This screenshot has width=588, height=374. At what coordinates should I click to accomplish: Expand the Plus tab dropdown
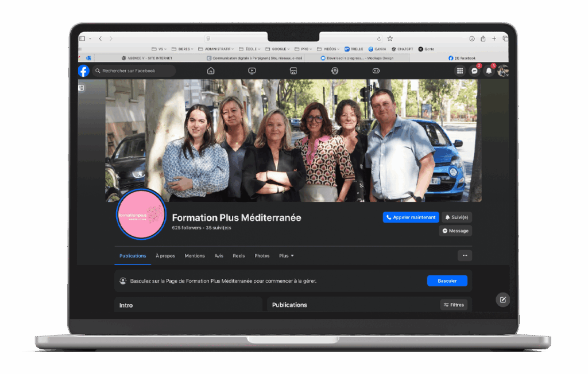pos(286,256)
